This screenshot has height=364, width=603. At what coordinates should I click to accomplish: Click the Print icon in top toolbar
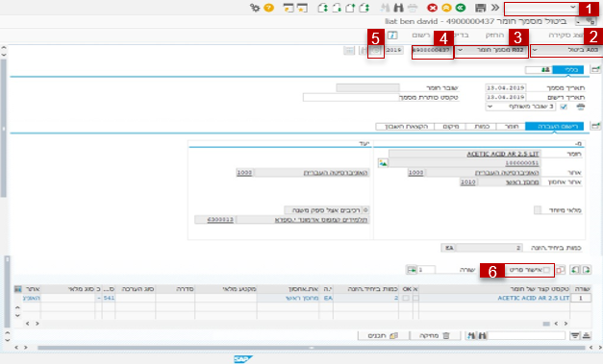click(x=413, y=8)
